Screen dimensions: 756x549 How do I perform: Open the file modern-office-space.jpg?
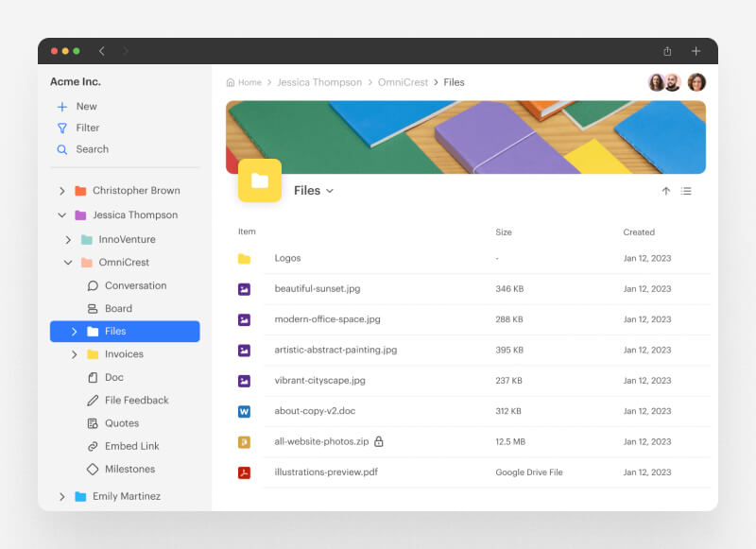(327, 319)
